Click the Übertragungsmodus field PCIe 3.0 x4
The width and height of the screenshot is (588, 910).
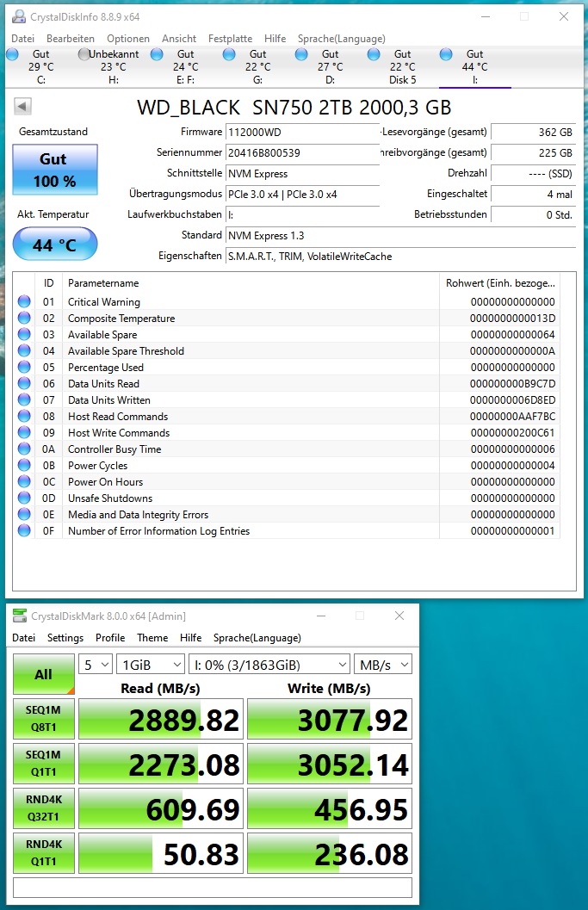302,194
